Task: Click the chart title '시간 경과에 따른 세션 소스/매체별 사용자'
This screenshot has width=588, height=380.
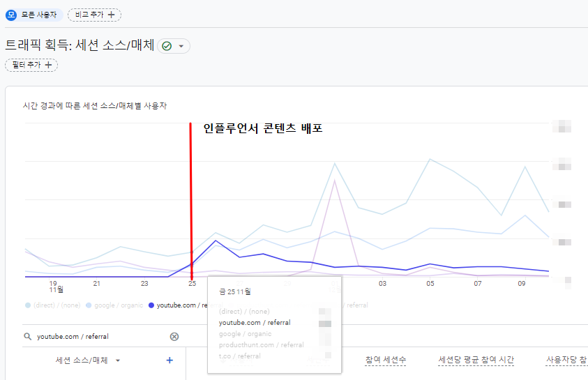Action: pos(94,106)
